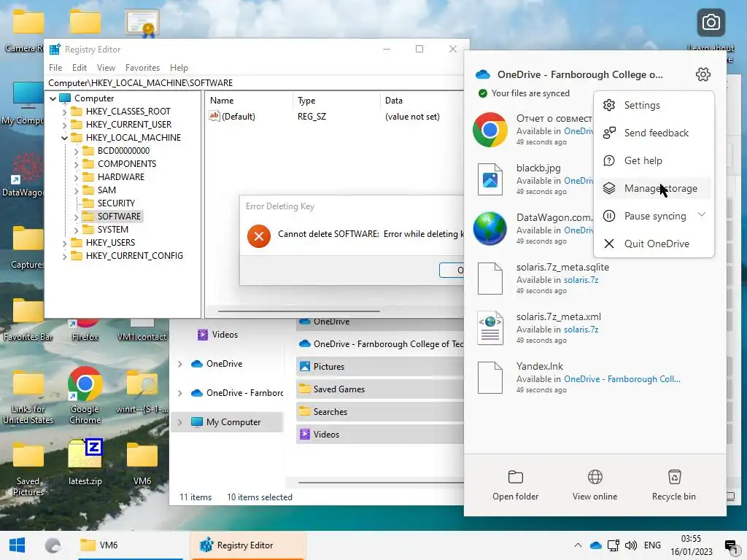Click the red error icon in Error Deleting Key dialog
The width and height of the screenshot is (747, 560).
tap(259, 236)
